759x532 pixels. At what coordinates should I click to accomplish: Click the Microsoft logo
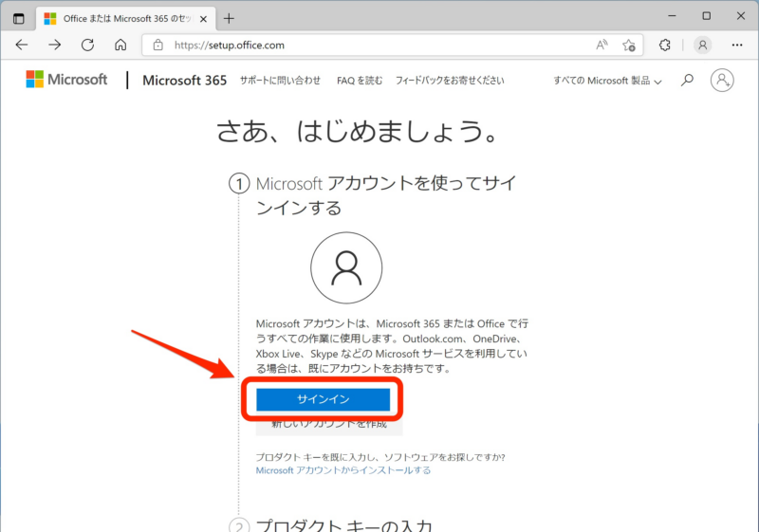click(66, 80)
